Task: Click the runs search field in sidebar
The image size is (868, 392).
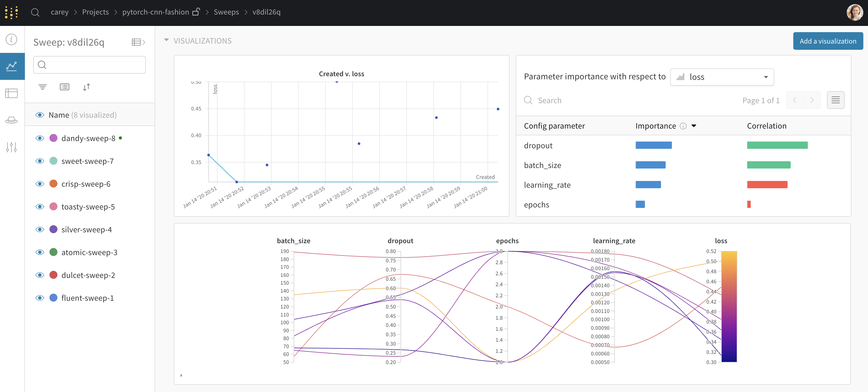Action: coord(89,65)
